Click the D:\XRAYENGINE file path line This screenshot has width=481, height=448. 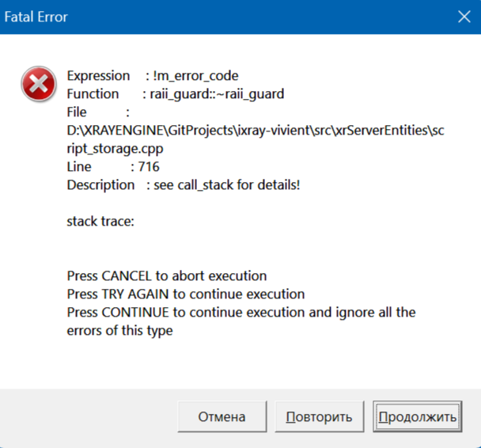(x=255, y=131)
